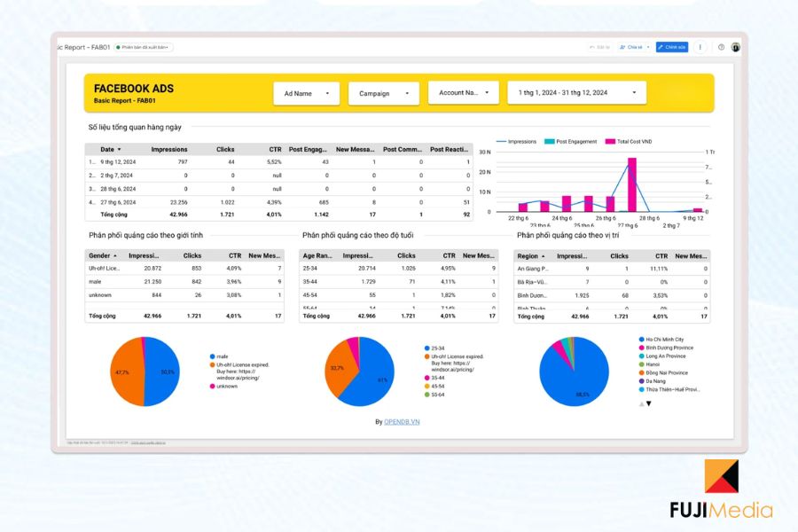Click the blue Chỉnh sửa edit button
Image resolution: width=798 pixels, height=532 pixels.
tap(672, 47)
